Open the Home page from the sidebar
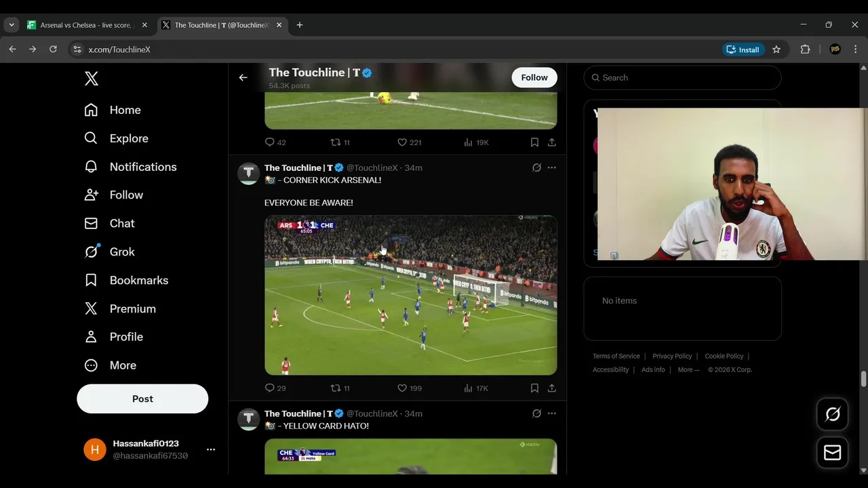The image size is (868, 488). 113,110
